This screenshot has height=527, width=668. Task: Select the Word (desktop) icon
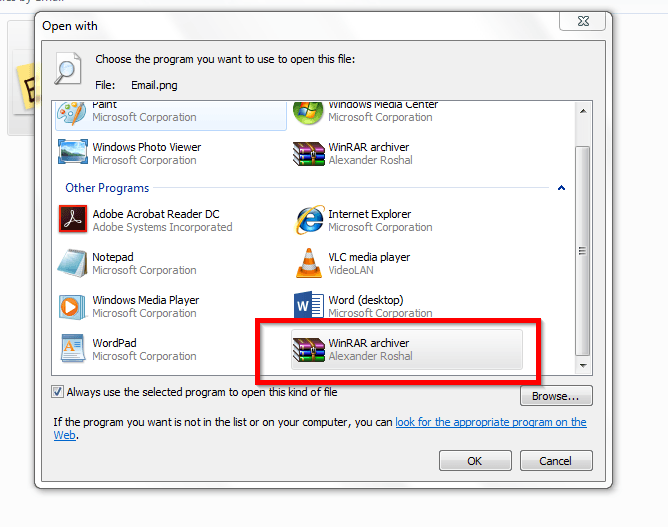(309, 305)
